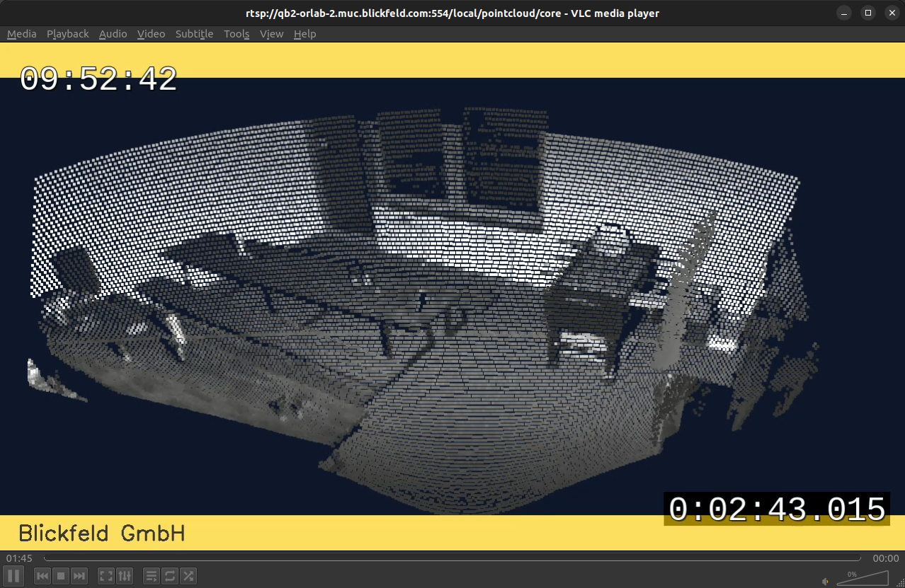This screenshot has width=905, height=588.
Task: Open the Media menu
Action: click(21, 34)
